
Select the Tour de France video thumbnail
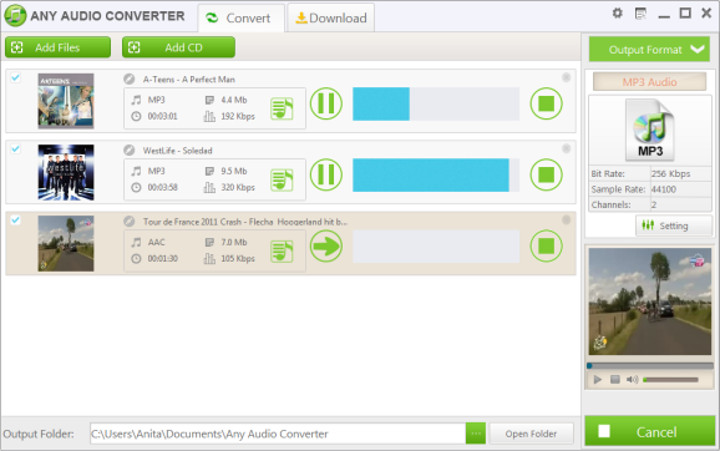[x=66, y=243]
